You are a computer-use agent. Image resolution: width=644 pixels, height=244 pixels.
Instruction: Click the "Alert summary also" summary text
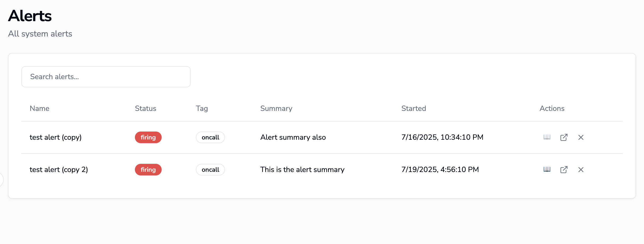[293, 137]
